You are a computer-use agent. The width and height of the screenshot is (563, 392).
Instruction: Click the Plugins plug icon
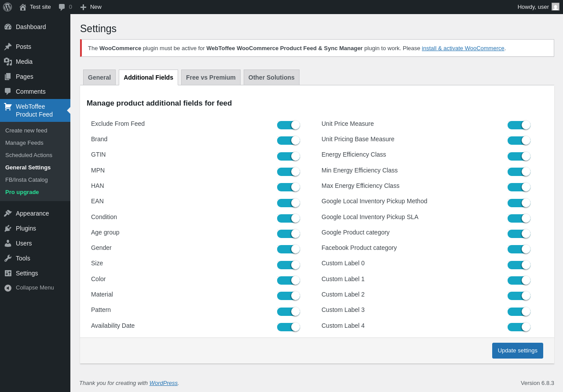point(8,228)
